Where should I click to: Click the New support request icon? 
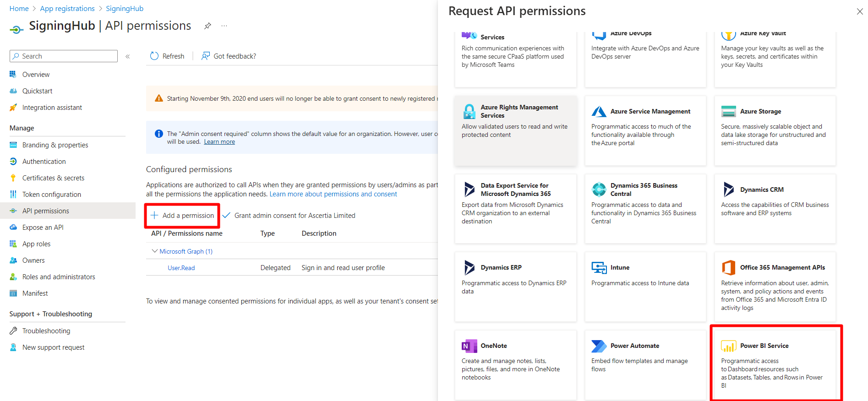tap(13, 347)
